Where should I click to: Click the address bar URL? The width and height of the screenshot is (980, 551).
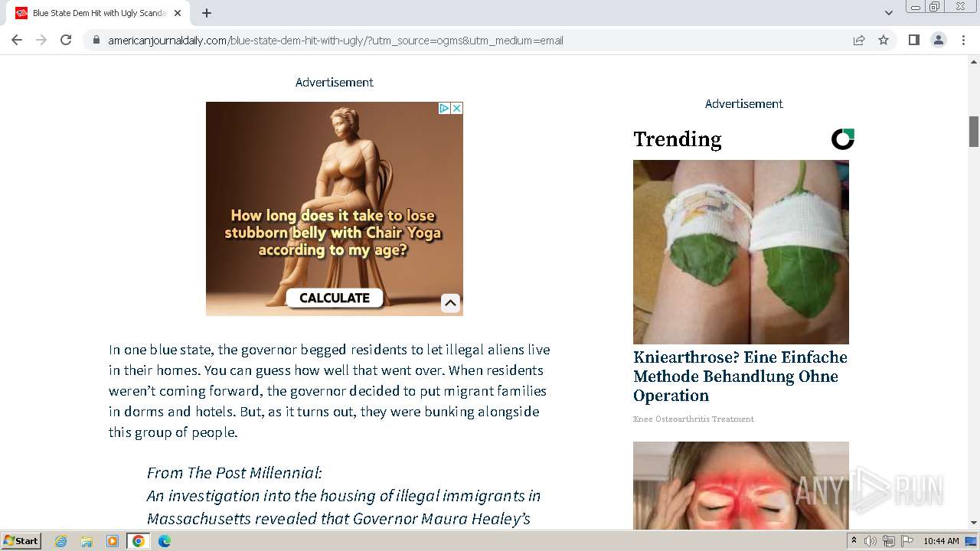click(x=335, y=41)
